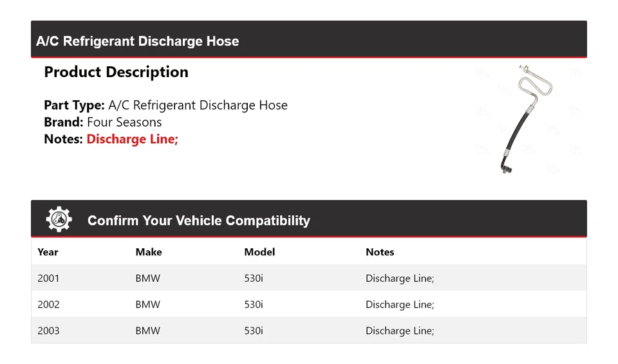Click the Four Seasons brand name
This screenshot has width=618, height=364.
[124, 122]
